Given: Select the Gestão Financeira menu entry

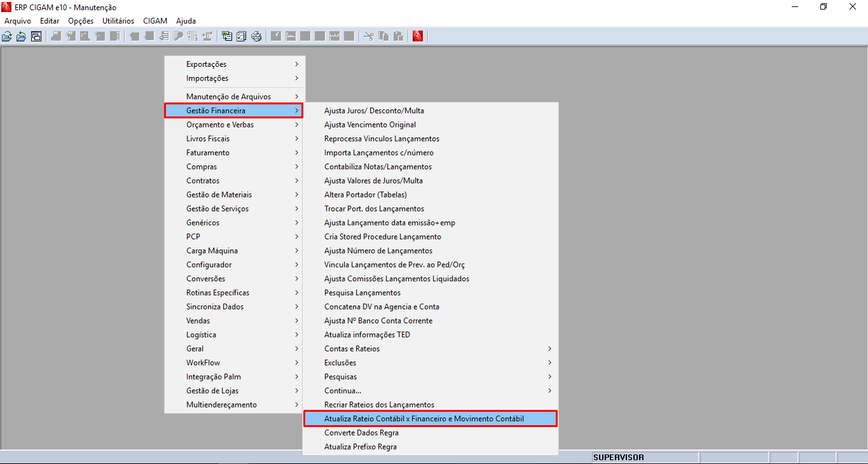Looking at the screenshot, I should coord(235,111).
